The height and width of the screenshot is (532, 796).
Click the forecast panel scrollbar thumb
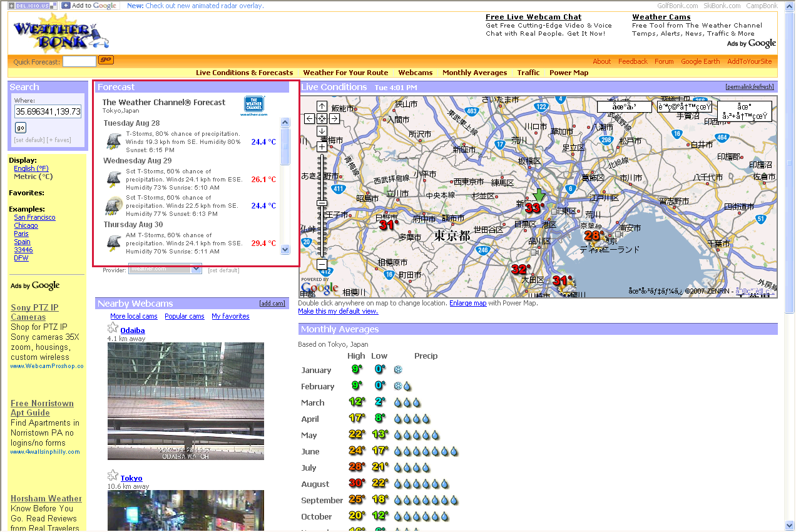[285, 146]
